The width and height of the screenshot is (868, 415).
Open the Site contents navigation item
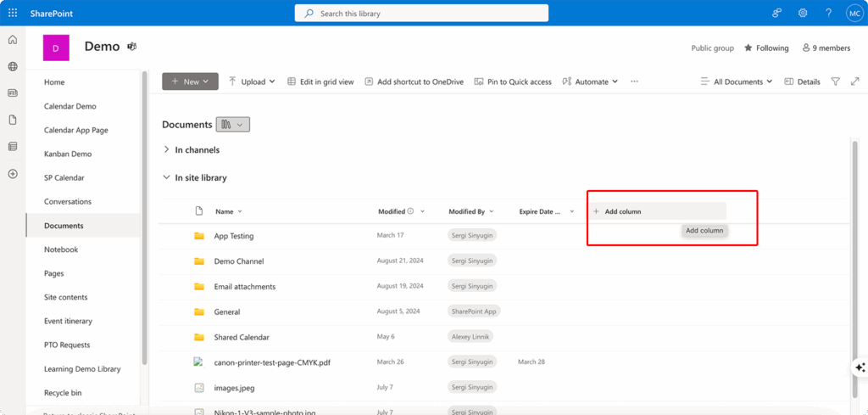pos(67,297)
